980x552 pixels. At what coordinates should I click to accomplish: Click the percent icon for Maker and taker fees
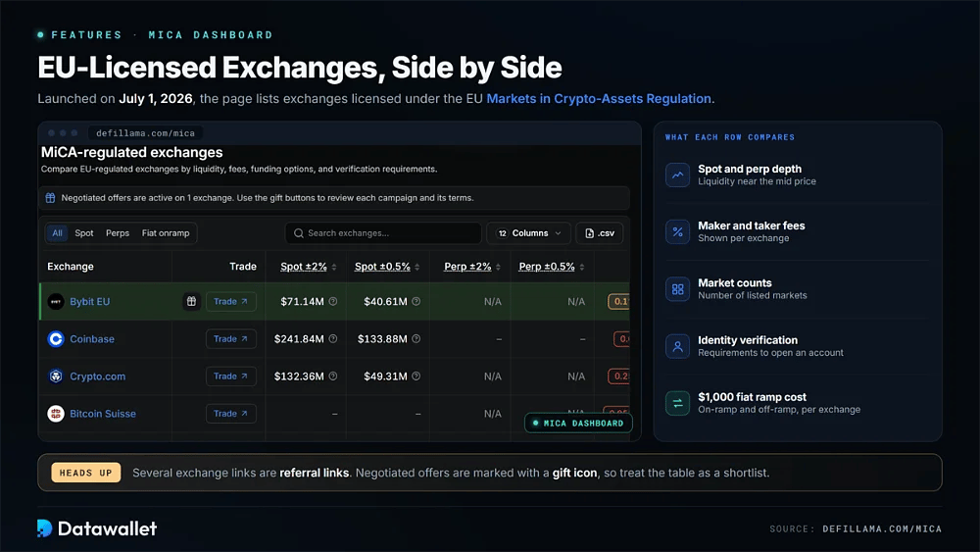point(677,232)
